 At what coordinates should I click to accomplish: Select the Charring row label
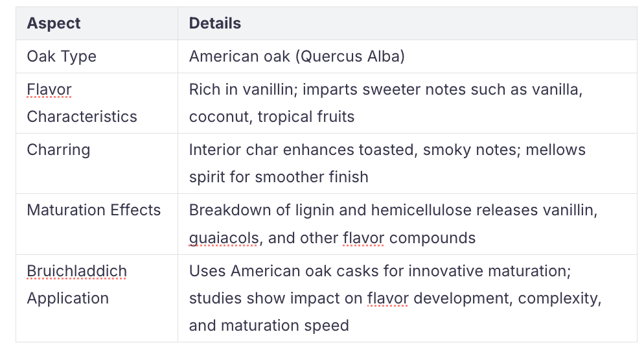point(58,150)
